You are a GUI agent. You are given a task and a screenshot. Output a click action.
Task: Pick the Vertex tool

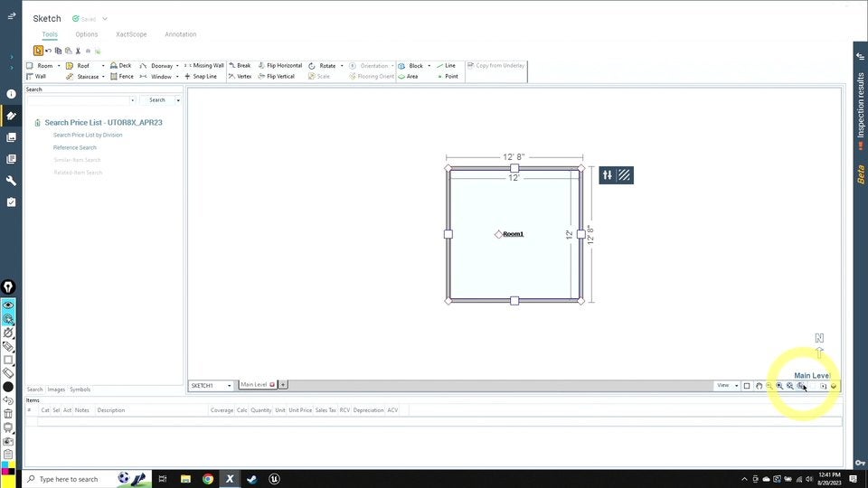point(241,77)
